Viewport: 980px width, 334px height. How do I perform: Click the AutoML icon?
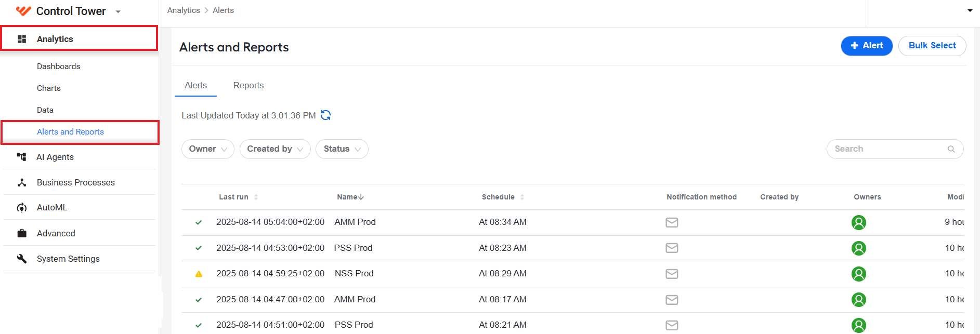click(x=22, y=208)
